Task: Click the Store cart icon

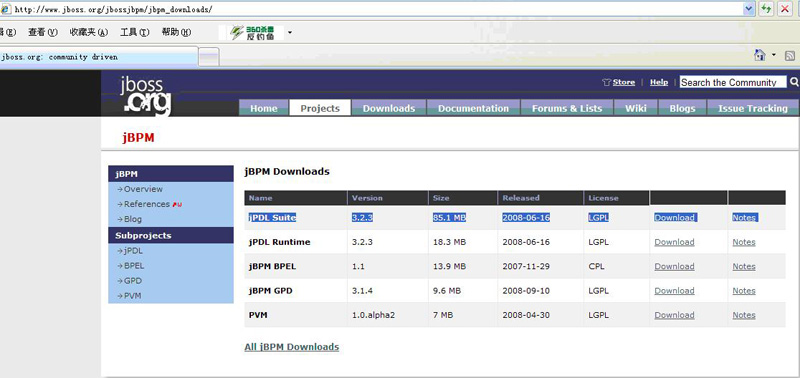Action: (x=606, y=82)
